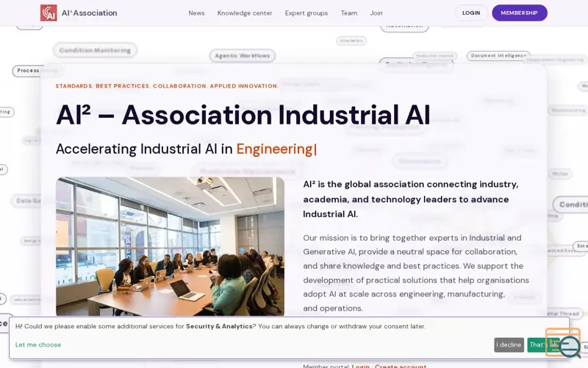Screen dimensions: 588x368
Task: Open the Join nav link
Action: pos(376,13)
